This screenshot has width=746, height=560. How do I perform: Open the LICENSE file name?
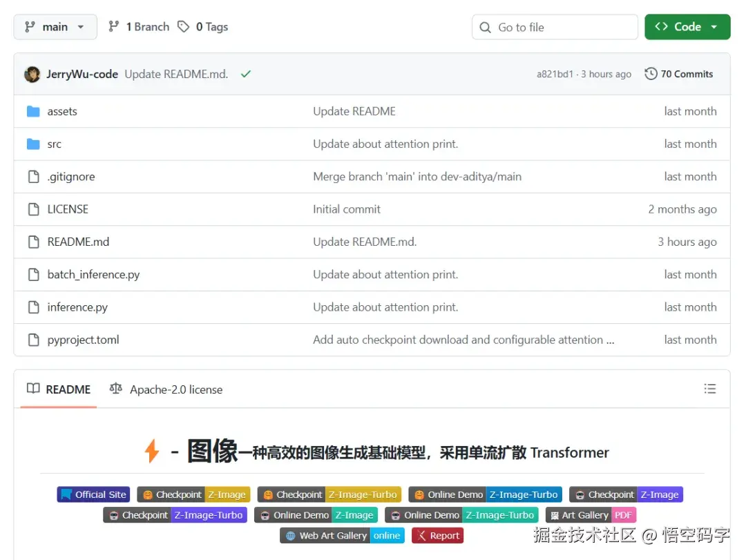tap(68, 209)
